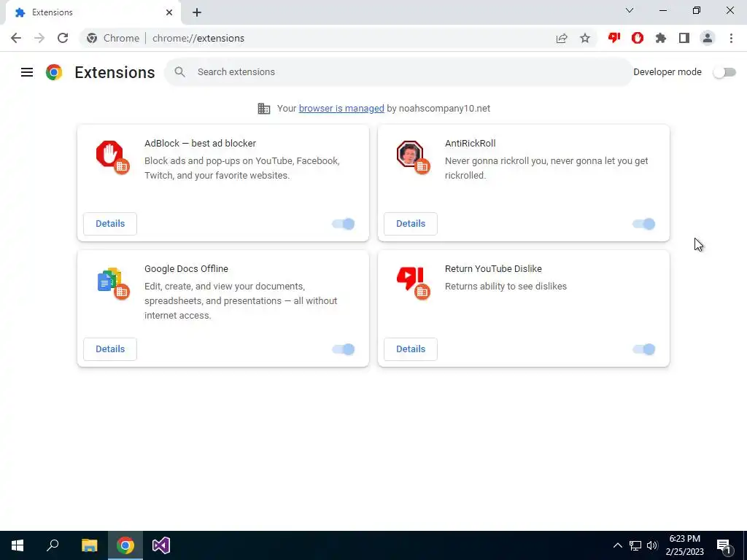The height and width of the screenshot is (560, 747).
Task: Click the AdBlock red hand extension icon
Action: click(x=110, y=153)
